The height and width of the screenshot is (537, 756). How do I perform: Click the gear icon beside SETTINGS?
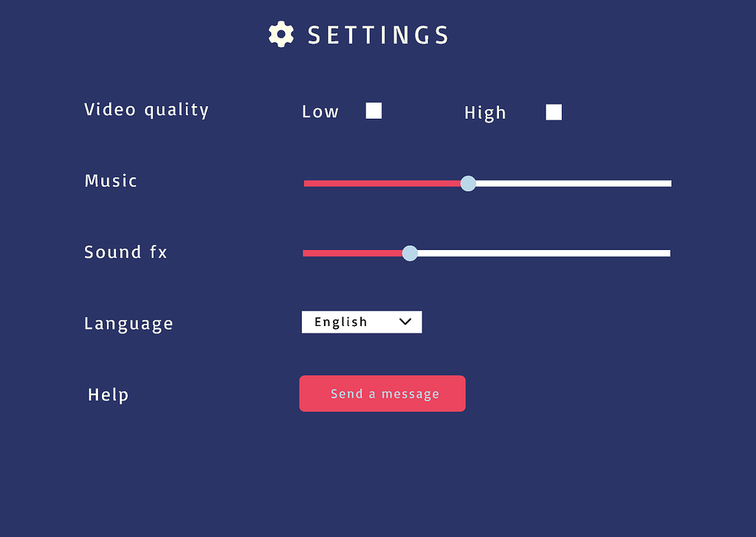[x=281, y=34]
